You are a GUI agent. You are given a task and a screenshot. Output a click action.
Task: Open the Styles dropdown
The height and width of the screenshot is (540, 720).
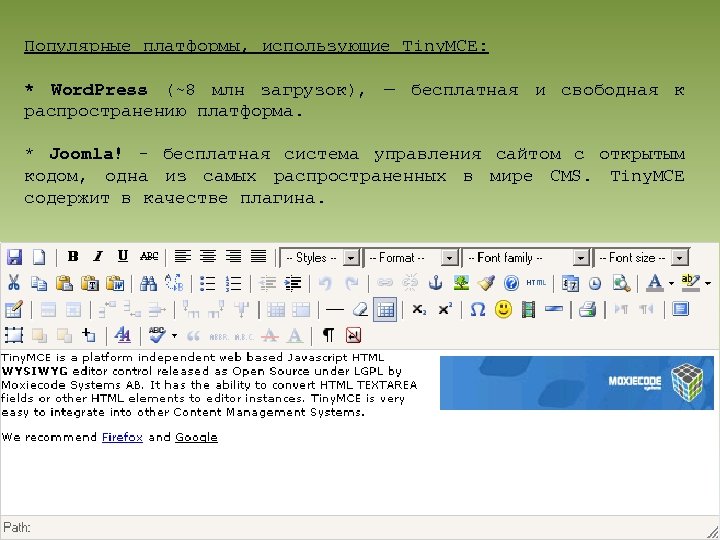[x=320, y=258]
